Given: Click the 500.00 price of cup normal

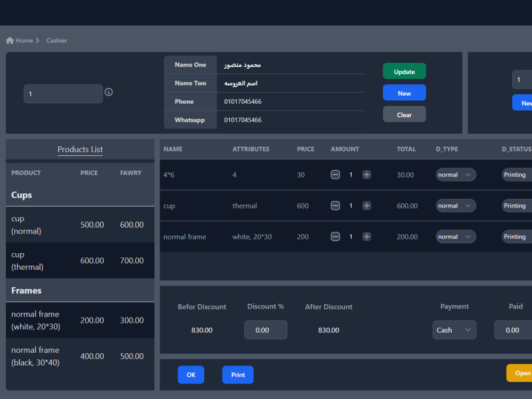Looking at the screenshot, I should (92, 225).
